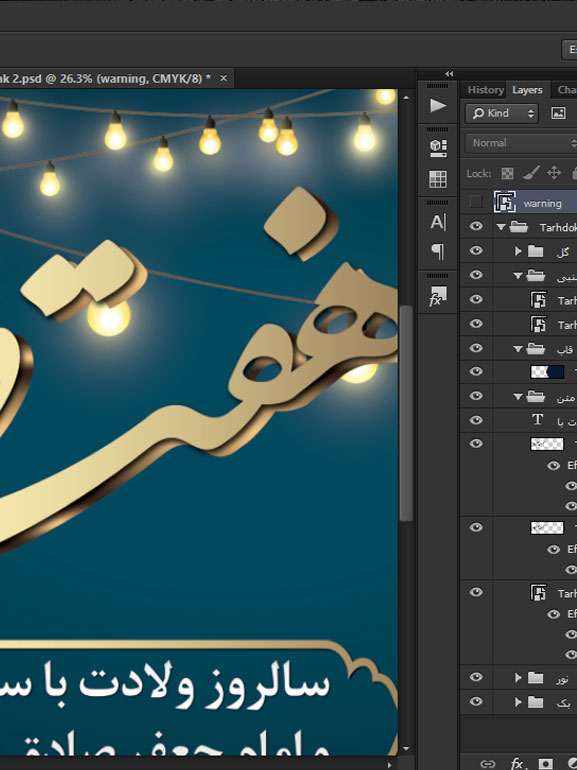Click the T text layer thumbnail
The width and height of the screenshot is (577, 770).
click(538, 420)
